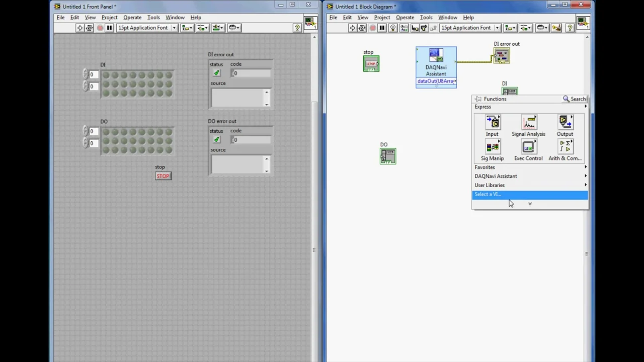Click Abort Execution in Block Diagram toolbar
Viewport: 644px width, 362px height.
pyautogui.click(x=372, y=28)
